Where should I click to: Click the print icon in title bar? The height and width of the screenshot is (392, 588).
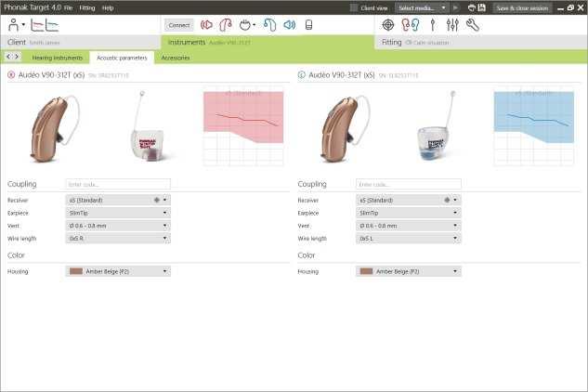pyautogui.click(x=472, y=7)
